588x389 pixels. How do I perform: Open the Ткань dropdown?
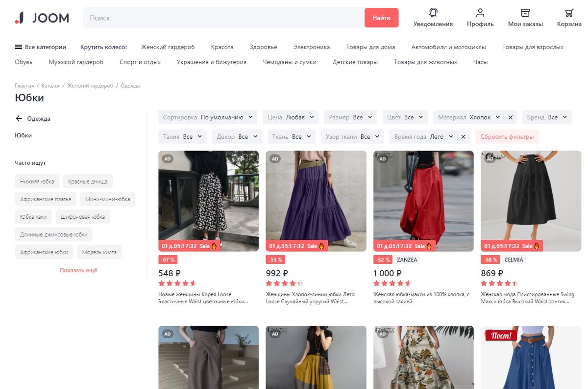291,137
